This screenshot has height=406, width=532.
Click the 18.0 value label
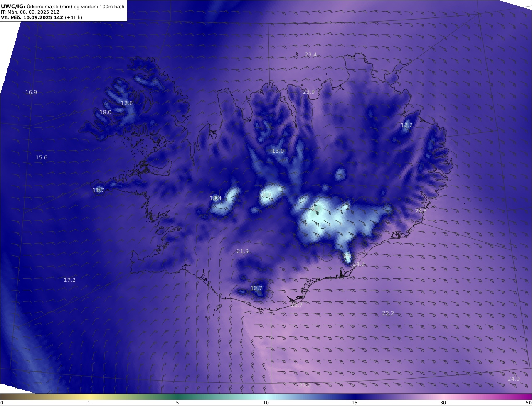tap(106, 112)
